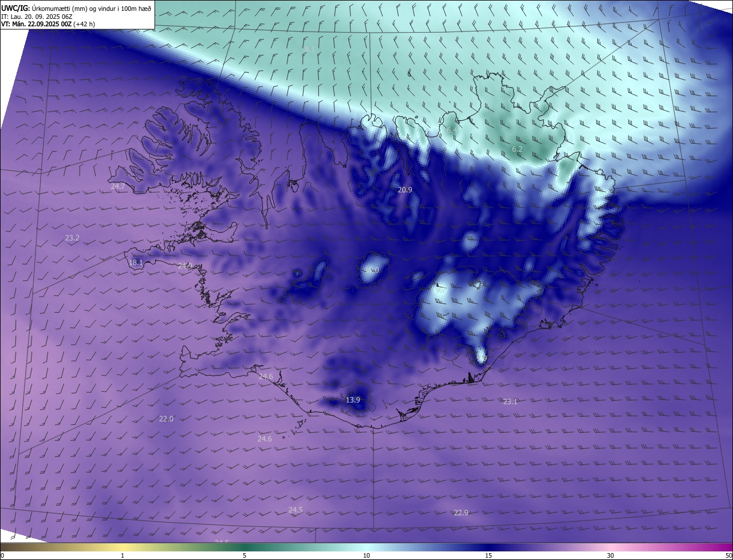This screenshot has width=733, height=560.
Task: Click the 10 tick on the color scale
Action: pyautogui.click(x=366, y=555)
